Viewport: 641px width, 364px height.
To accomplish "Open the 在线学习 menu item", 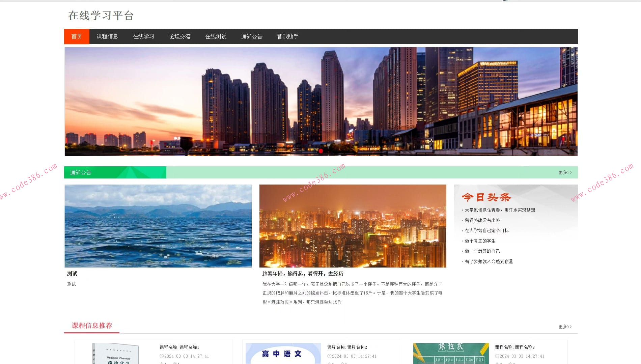I will click(x=143, y=36).
